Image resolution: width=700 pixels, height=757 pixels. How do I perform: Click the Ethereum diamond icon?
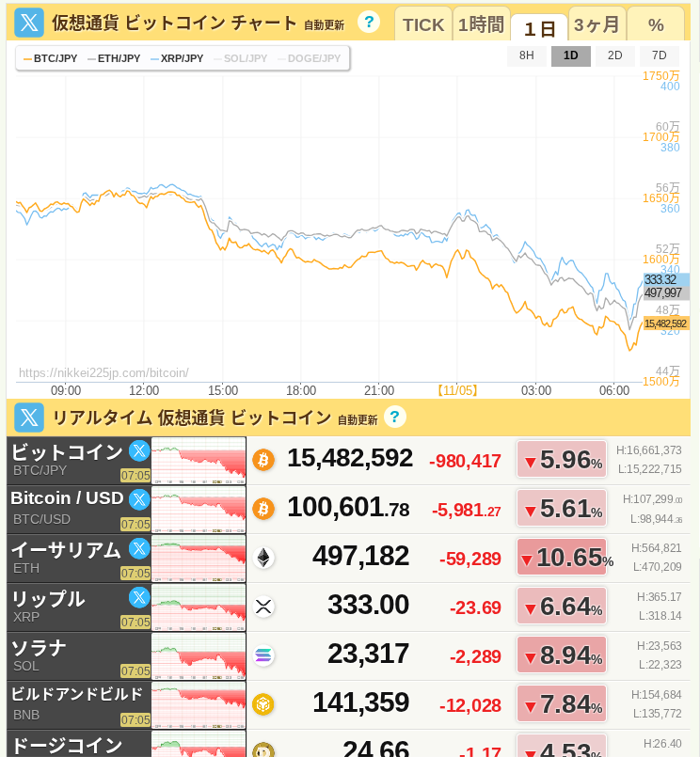pos(263,558)
